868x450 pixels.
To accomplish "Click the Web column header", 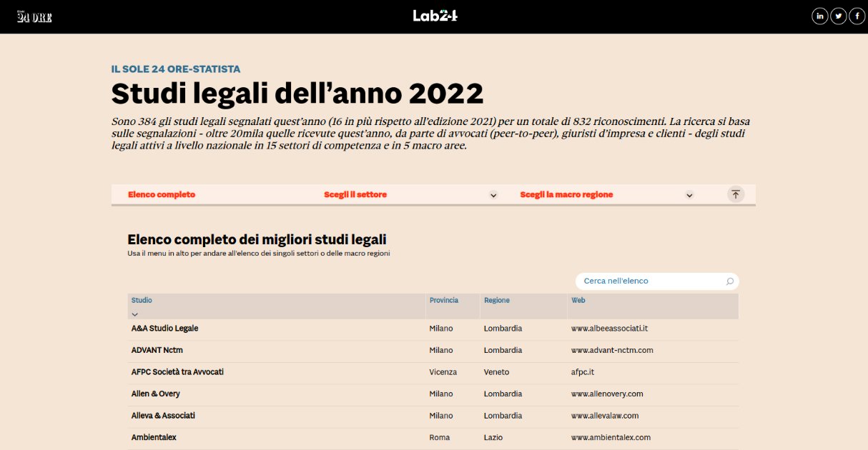I will pyautogui.click(x=578, y=301).
